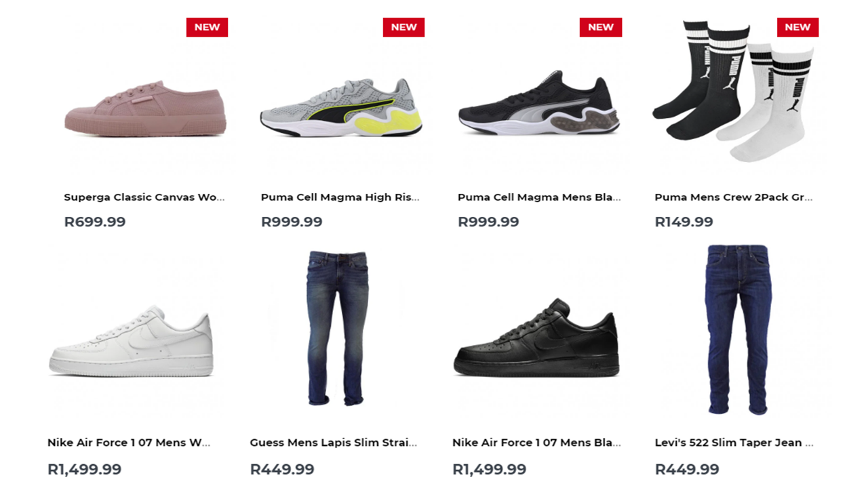
Task: Select the black Nike Air Force 1 image
Action: 536,339
